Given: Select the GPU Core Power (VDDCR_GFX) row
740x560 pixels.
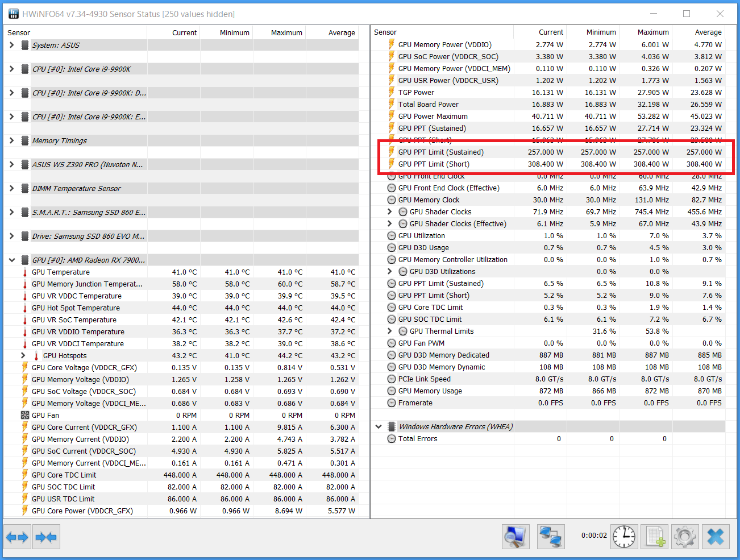Looking at the screenshot, I should click(x=182, y=511).
